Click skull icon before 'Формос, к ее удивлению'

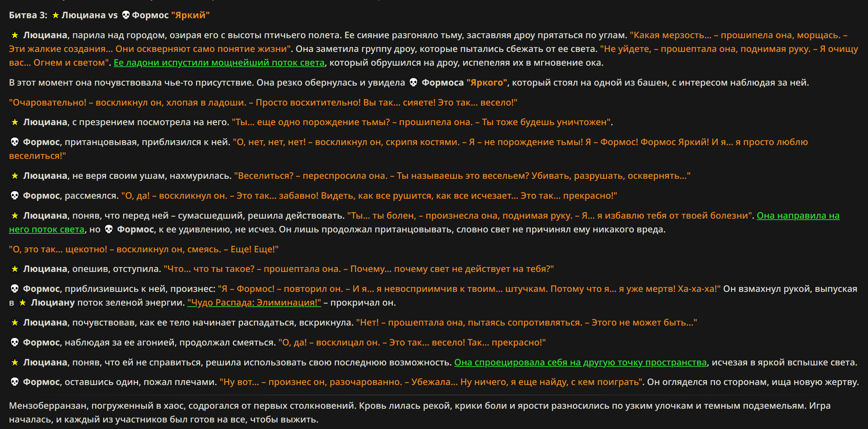[109, 229]
